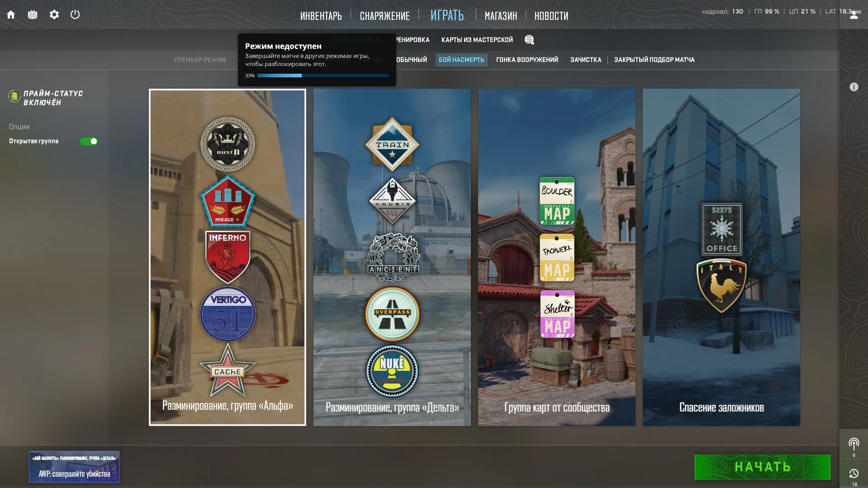This screenshot has width=868, height=488.
Task: Go to the home screen icon
Action: [x=11, y=14]
